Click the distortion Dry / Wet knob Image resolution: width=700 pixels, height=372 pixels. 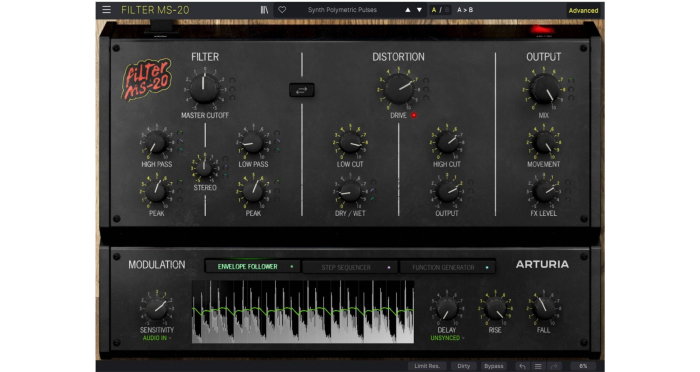coord(350,192)
